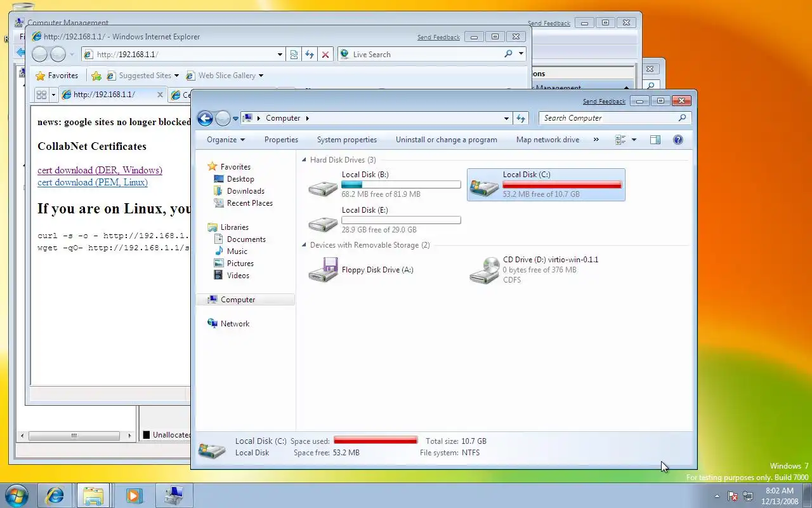Open the Start menu orb
This screenshot has width=812, height=508.
click(x=16, y=495)
